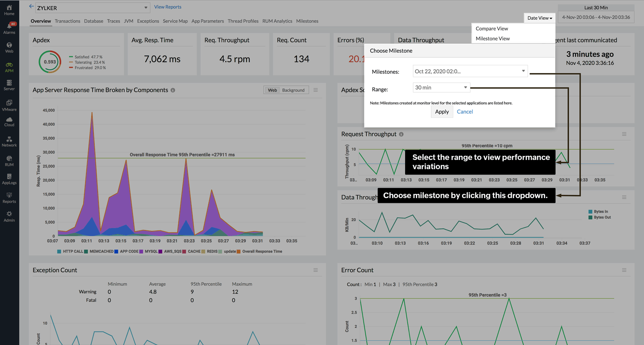Click the Apply button
The image size is (644, 345).
click(x=442, y=112)
